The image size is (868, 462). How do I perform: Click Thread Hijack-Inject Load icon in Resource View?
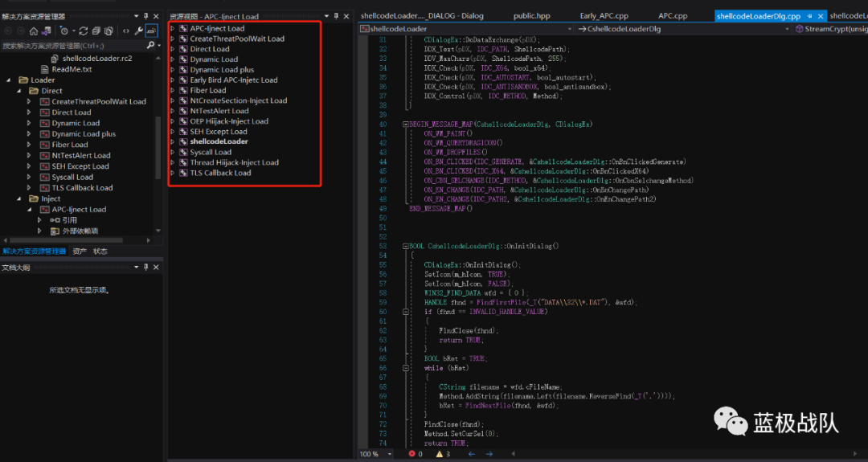coord(183,162)
